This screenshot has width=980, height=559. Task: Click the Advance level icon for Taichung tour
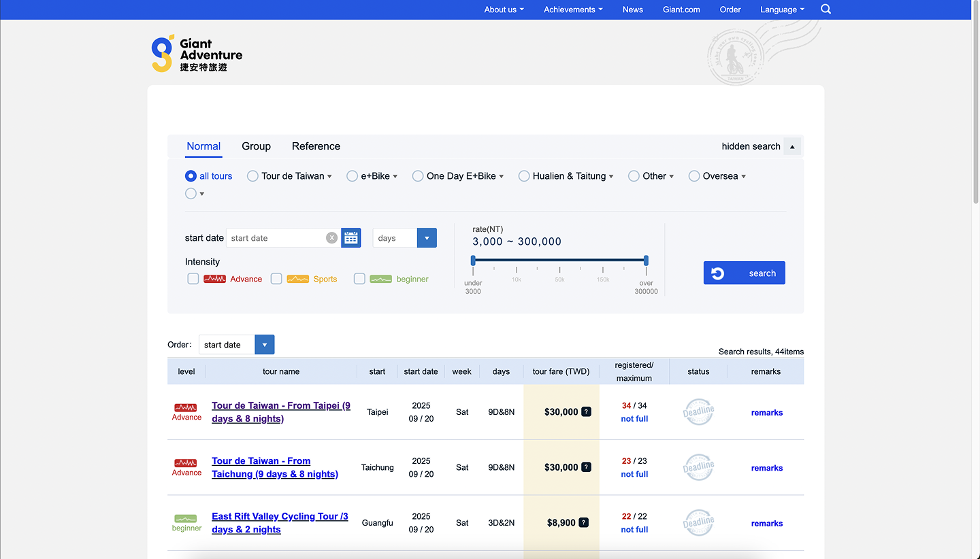tap(186, 463)
